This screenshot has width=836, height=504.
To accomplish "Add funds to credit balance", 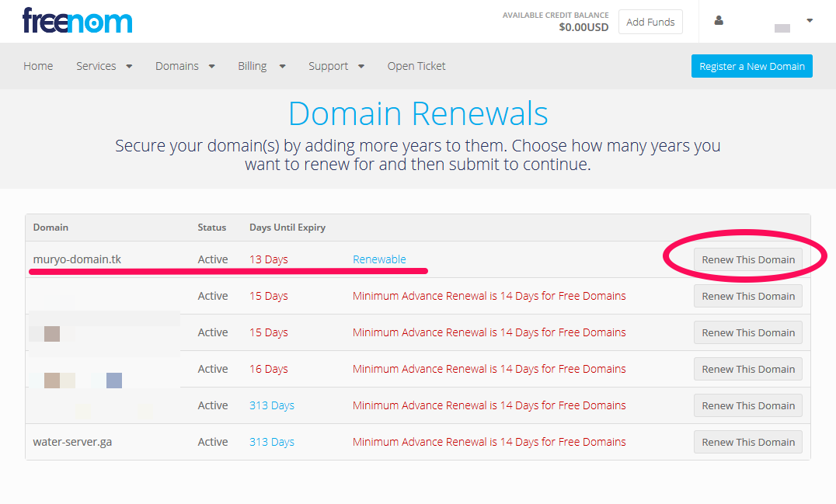I will tap(650, 22).
